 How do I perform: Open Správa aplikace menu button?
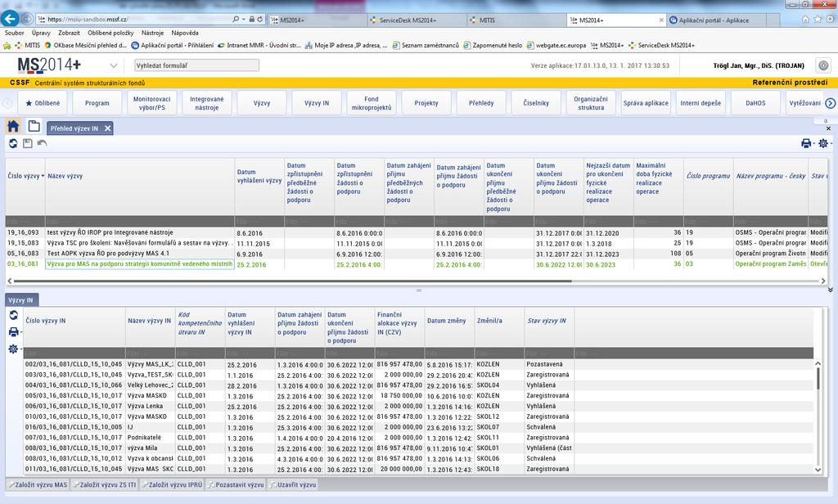[x=646, y=103]
